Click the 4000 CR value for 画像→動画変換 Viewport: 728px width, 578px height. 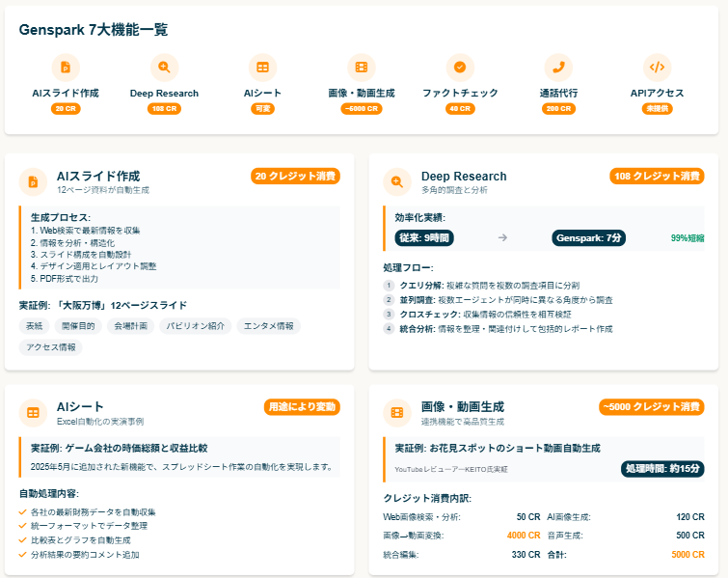524,536
